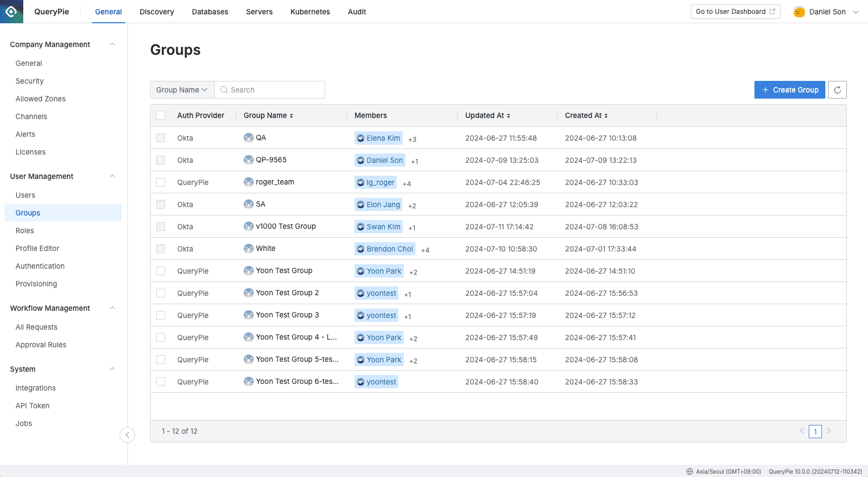Open the Discovery tab
Image resolution: width=868 pixels, height=477 pixels.
pos(156,12)
